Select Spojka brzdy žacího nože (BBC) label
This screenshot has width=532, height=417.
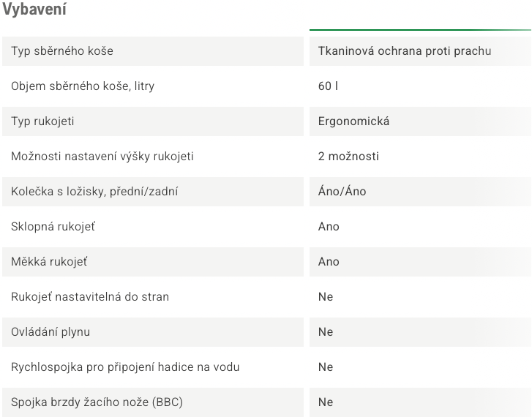tap(97, 402)
